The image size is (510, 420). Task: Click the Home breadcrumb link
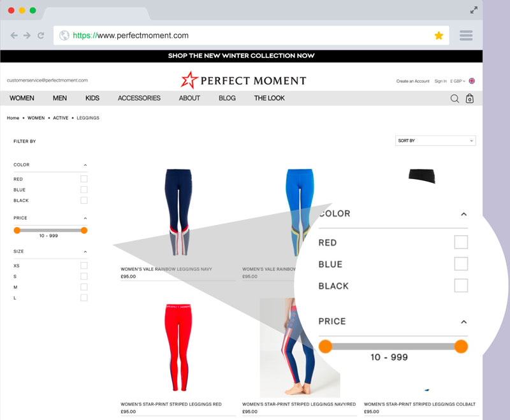pos(13,118)
